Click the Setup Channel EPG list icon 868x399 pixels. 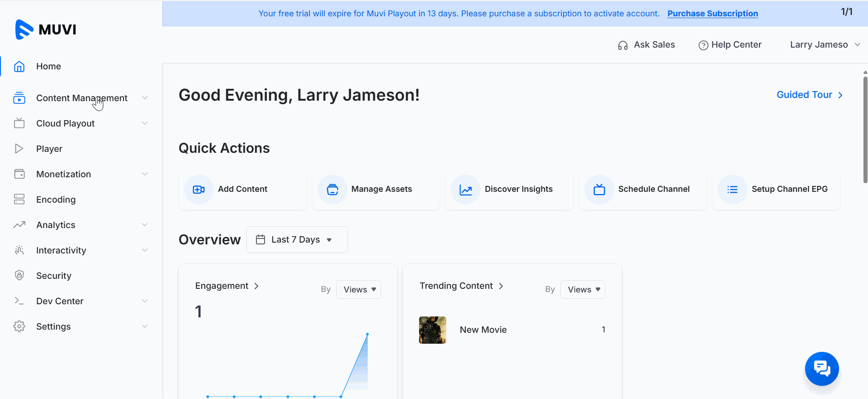(733, 190)
